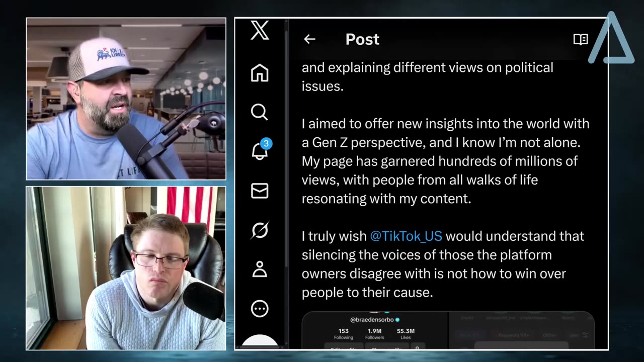This screenshot has height=362, width=644.
Task: Click the Post header title
Action: (x=362, y=39)
